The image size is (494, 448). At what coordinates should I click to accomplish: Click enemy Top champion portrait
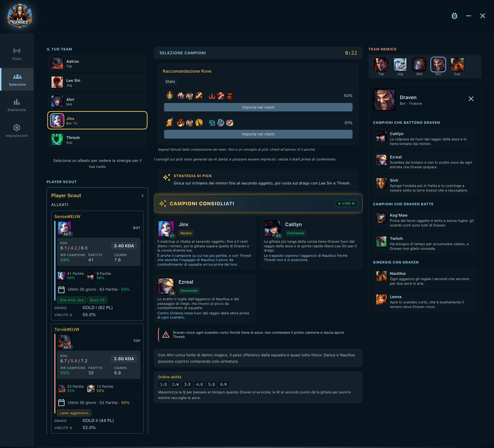click(x=381, y=65)
